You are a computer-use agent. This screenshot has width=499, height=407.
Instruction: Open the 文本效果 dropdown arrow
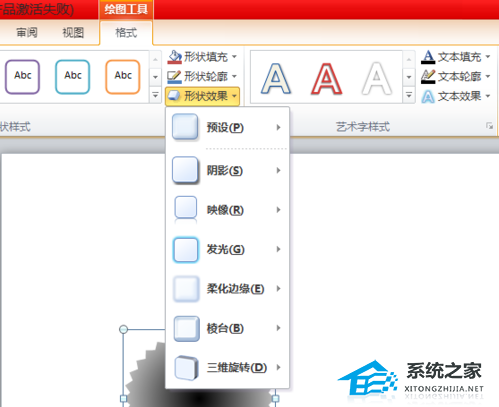point(488,96)
